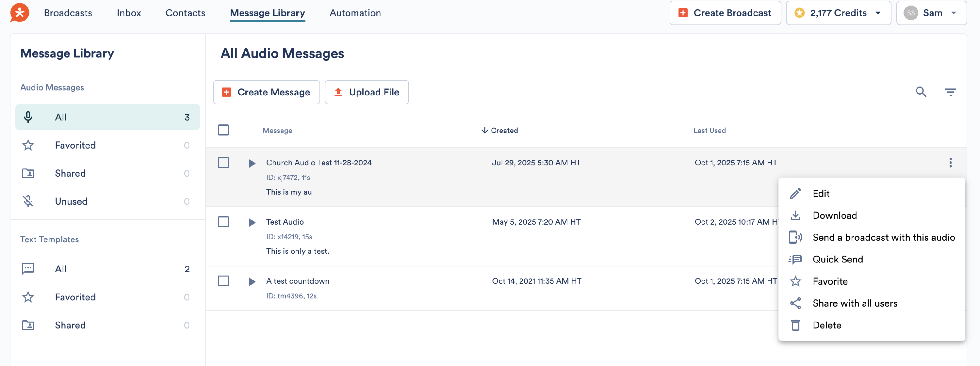Click the Upload File button
The height and width of the screenshot is (366, 980).
[x=367, y=92]
